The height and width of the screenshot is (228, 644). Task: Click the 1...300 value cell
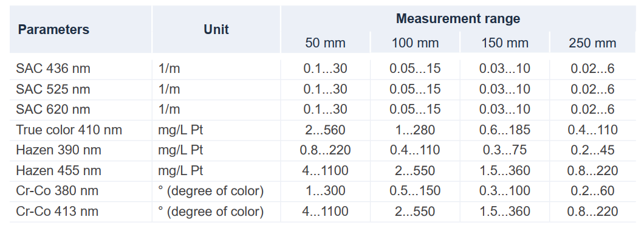325,191
